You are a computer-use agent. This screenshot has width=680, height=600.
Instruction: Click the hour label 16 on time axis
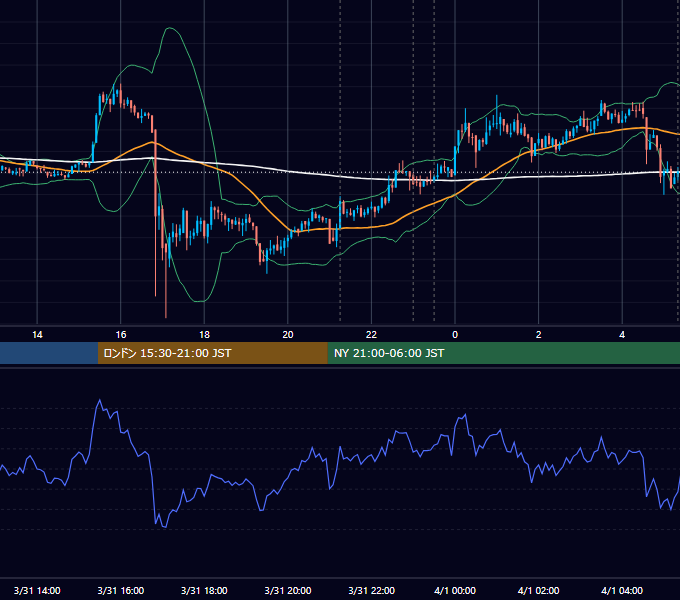point(121,335)
